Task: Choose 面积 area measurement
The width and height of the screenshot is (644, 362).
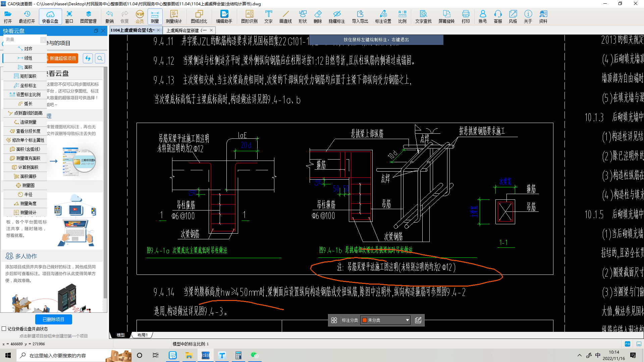Action: click(x=25, y=67)
